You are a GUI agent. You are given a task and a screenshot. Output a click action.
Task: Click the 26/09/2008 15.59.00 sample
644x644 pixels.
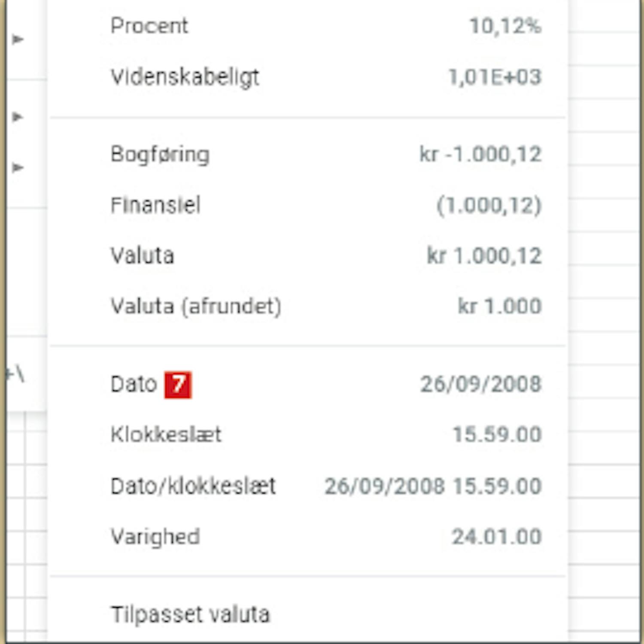click(x=433, y=486)
